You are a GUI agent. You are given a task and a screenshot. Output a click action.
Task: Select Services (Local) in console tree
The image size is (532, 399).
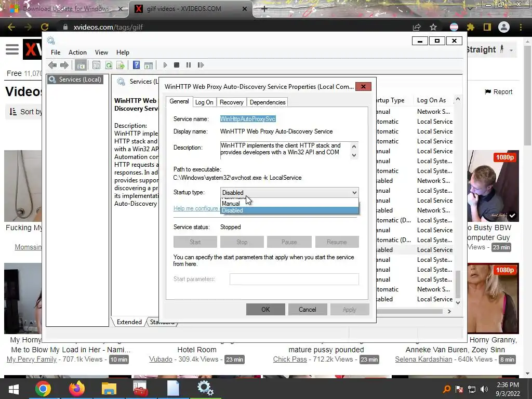[x=75, y=79]
